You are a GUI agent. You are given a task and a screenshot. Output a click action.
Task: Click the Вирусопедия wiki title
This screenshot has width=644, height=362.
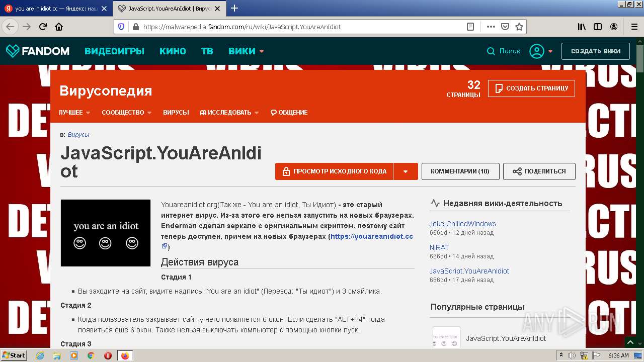coord(106,90)
